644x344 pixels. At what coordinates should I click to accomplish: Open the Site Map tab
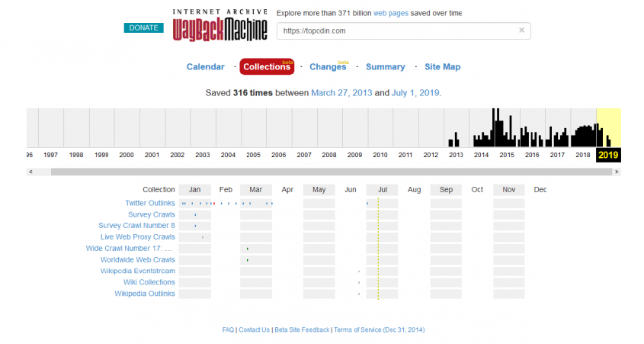pyautogui.click(x=442, y=67)
